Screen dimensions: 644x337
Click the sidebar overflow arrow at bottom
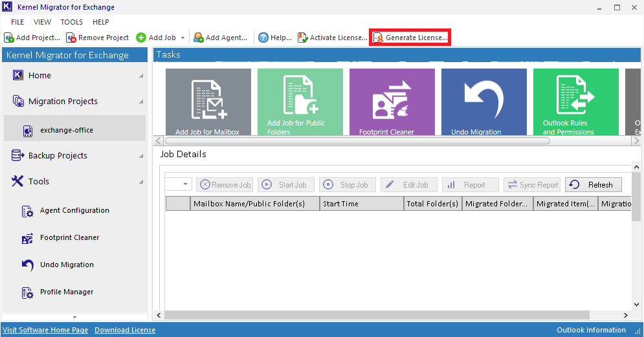click(74, 318)
